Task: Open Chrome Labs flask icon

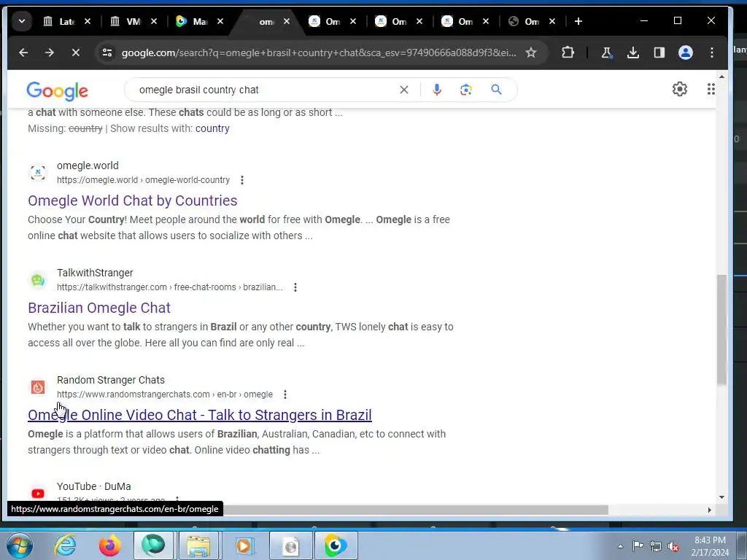Action: (606, 52)
